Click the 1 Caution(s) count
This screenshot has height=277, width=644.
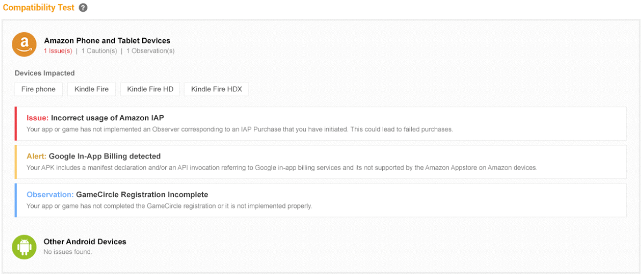coord(99,51)
